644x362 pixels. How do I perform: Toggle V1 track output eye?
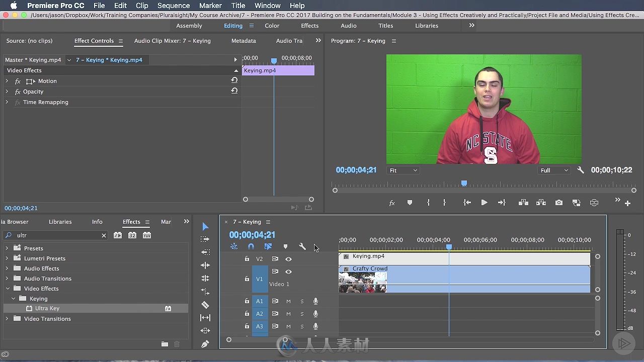click(x=288, y=271)
